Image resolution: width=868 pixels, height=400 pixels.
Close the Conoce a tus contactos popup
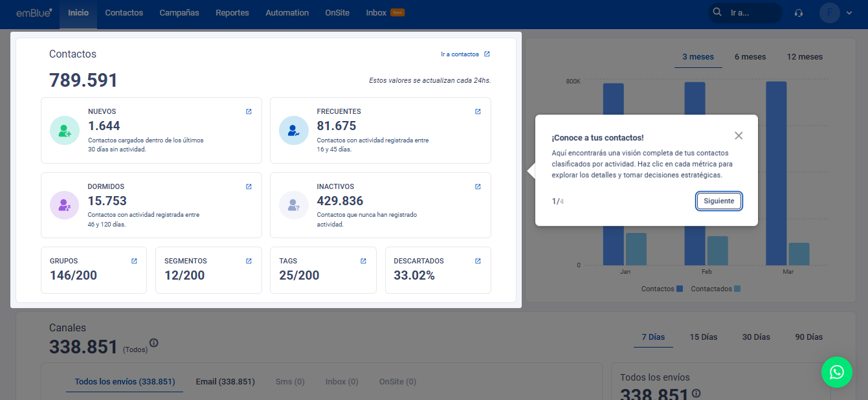pyautogui.click(x=739, y=135)
